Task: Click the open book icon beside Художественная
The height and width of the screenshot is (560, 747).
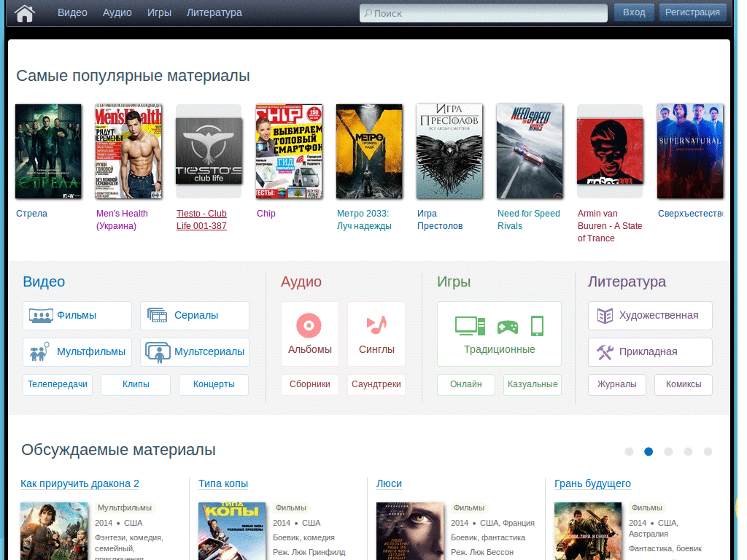Action: click(605, 315)
